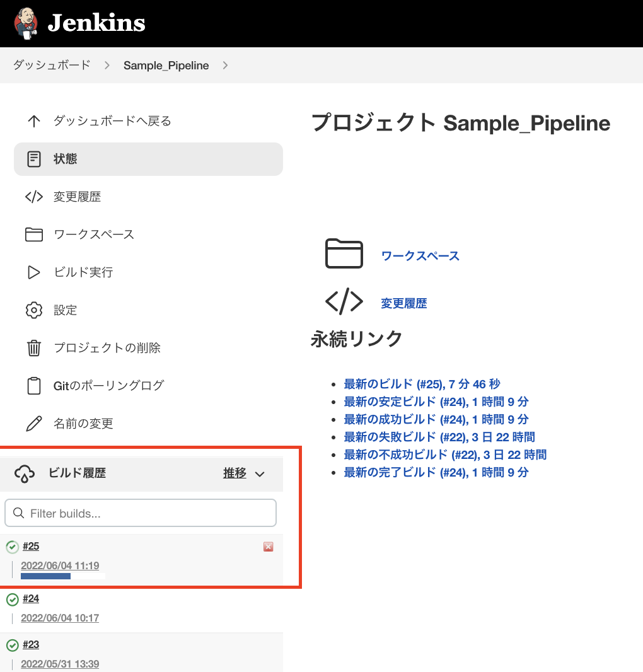Click the large code brackets icon in main panel
Viewport: 643px width, 672px height.
344,301
